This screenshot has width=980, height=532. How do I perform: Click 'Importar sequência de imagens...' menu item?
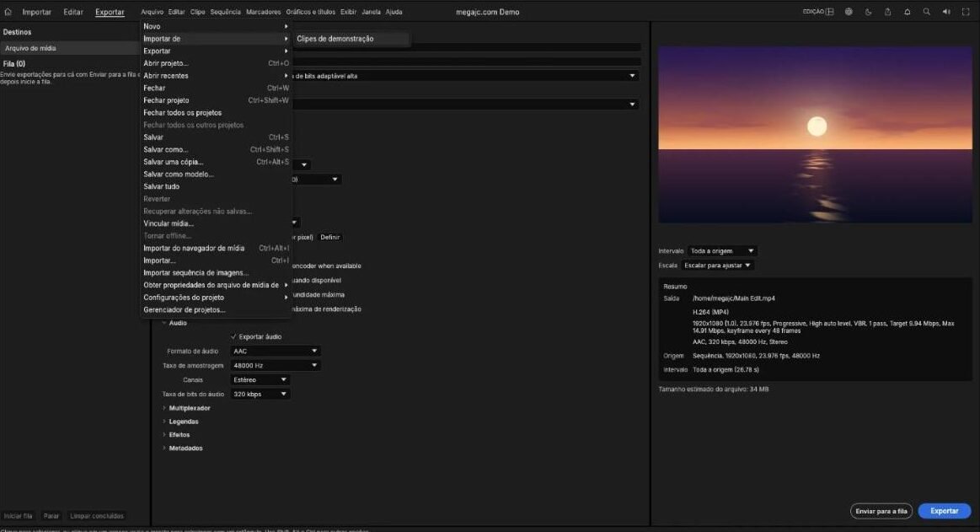217,272
